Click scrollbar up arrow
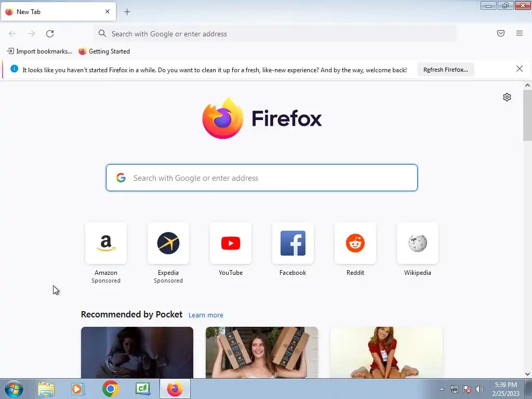Image resolution: width=532 pixels, height=399 pixels. click(x=527, y=86)
